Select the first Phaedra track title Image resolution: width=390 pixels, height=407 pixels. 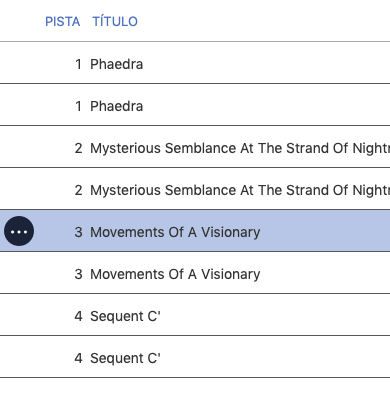[117, 64]
